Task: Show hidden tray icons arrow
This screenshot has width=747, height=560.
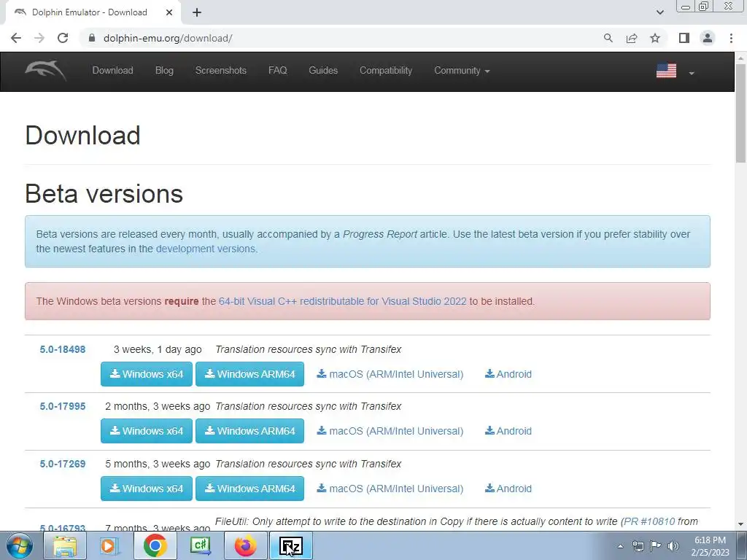Action: (x=620, y=546)
